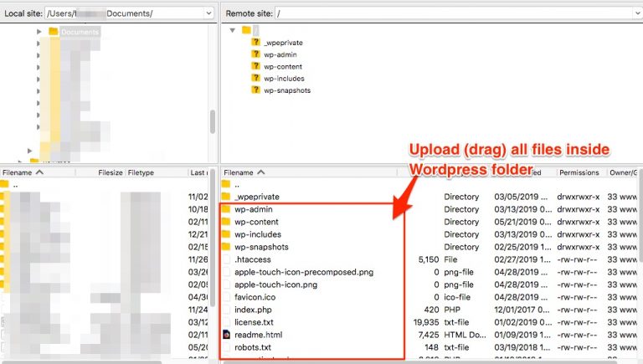Select wp-snapshots in remote tree
This screenshot has width=643, height=364.
coord(287,90)
